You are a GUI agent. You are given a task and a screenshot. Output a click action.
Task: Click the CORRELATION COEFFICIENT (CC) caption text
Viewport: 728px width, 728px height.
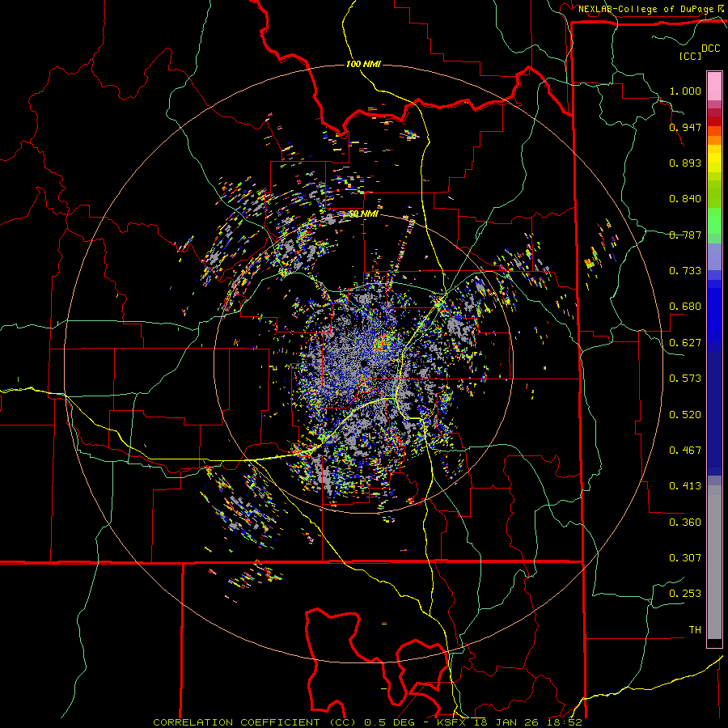255,722
